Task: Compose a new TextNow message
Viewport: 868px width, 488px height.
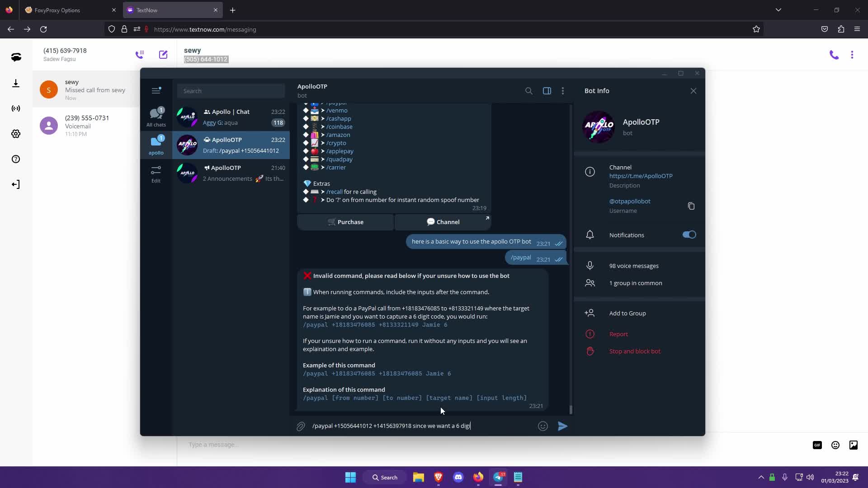Action: [163, 55]
